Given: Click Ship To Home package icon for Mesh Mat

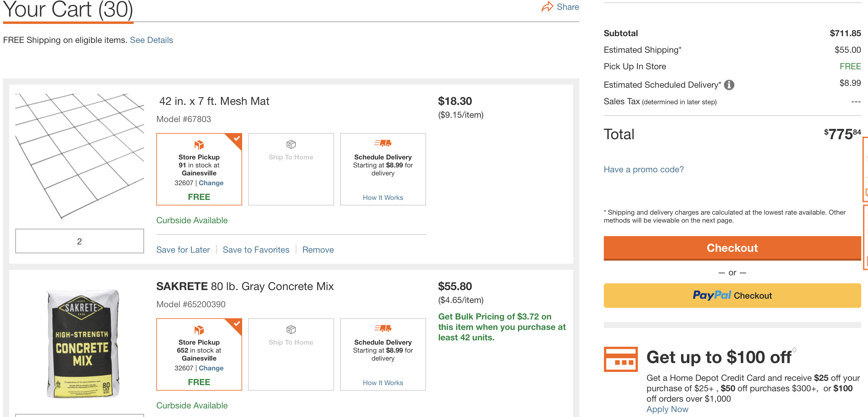Looking at the screenshot, I should tap(291, 144).
